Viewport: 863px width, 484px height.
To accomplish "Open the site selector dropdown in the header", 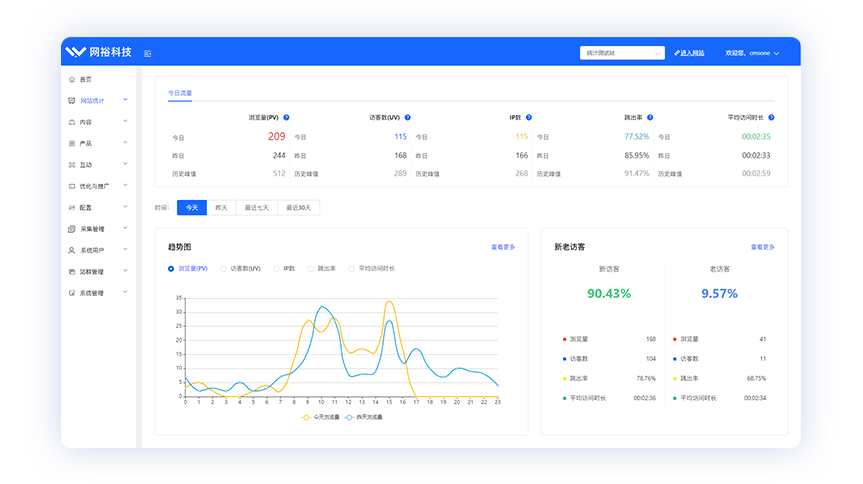I will click(622, 53).
